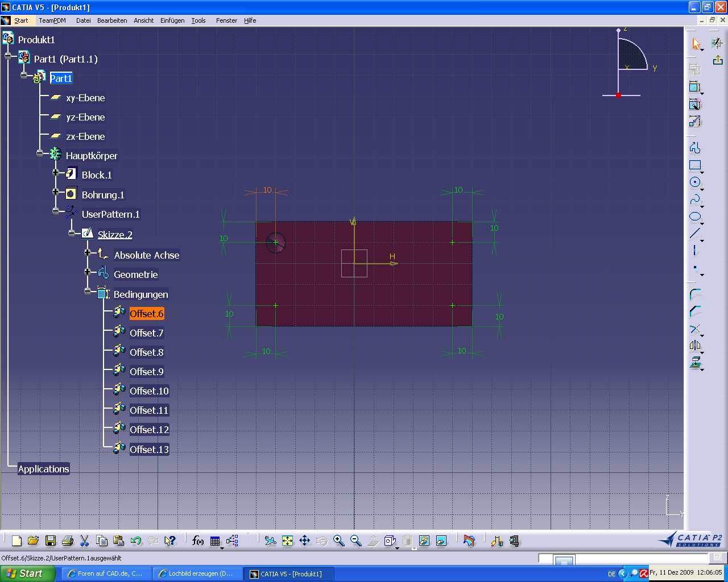Select the xy-Ebene plane
Image resolution: width=728 pixels, height=582 pixels.
85,98
